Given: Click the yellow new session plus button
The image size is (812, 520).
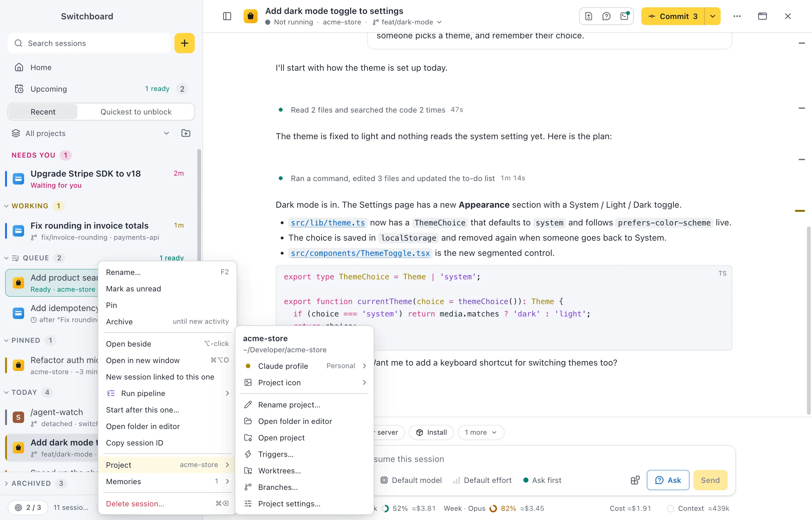Looking at the screenshot, I should (x=184, y=43).
